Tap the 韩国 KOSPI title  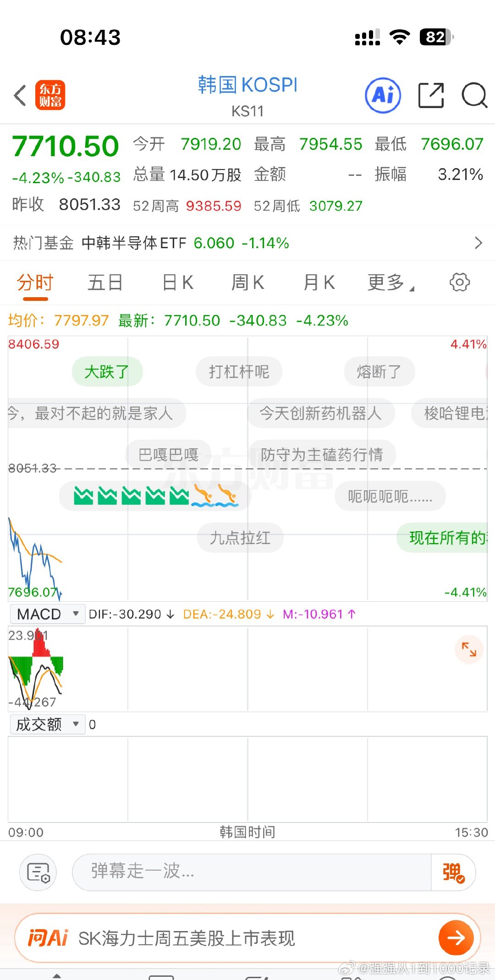click(247, 85)
